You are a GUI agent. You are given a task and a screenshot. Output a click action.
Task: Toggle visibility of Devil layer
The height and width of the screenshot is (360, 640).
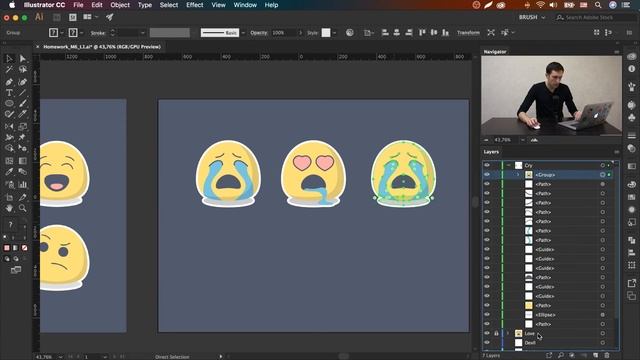(487, 343)
